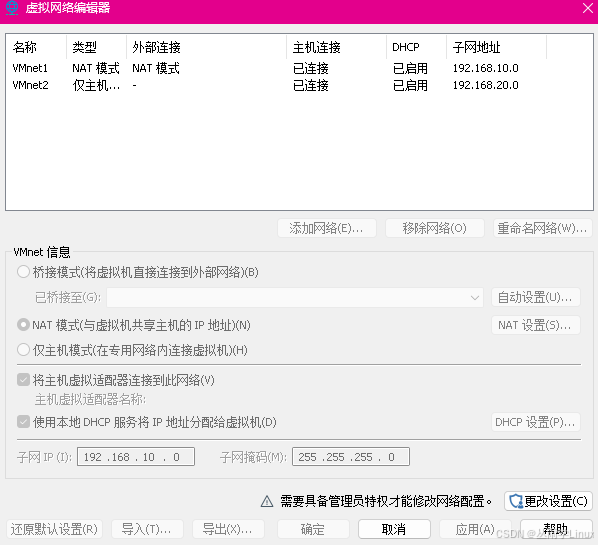This screenshot has width=598, height=545.
Task: Click the 重命名网络(W)... button
Action: (x=543, y=228)
